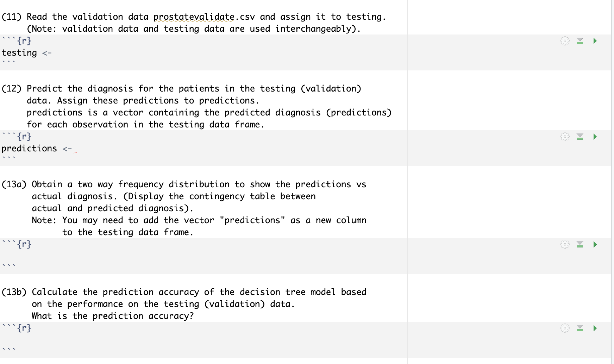Run all chunks above the 13b chunk
This screenshot has width=614, height=364.
point(580,328)
